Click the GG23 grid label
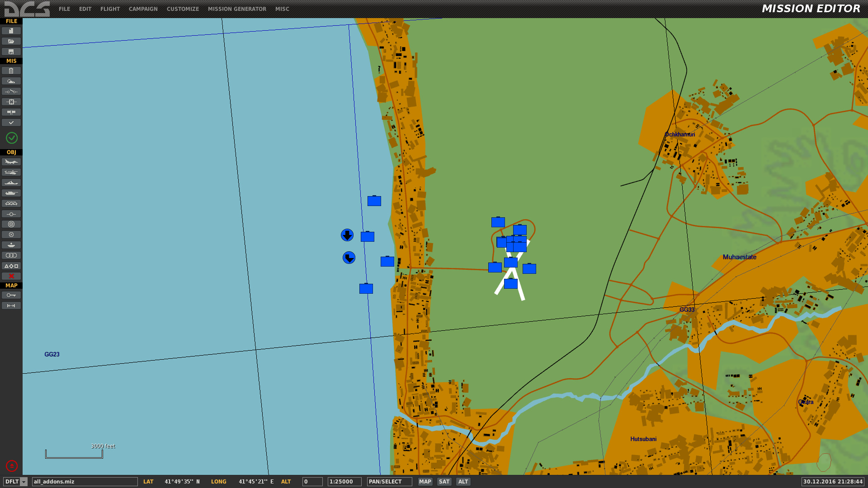868x488 pixels. tap(52, 354)
